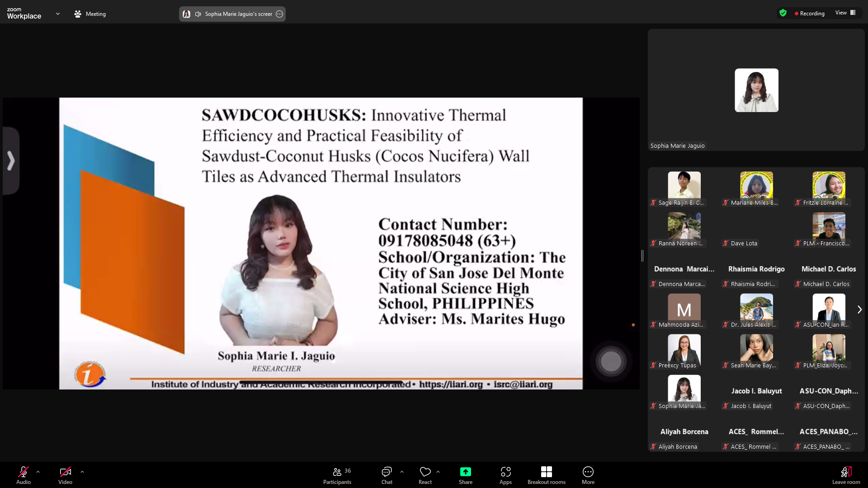Viewport: 868px width, 488px height.
Task: Open the Chat panel
Action: (387, 472)
